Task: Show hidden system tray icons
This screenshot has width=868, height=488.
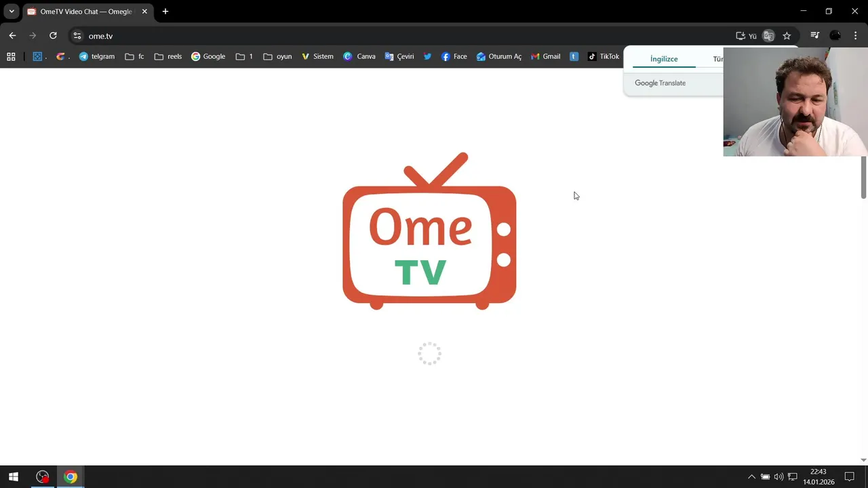Action: pyautogui.click(x=751, y=476)
